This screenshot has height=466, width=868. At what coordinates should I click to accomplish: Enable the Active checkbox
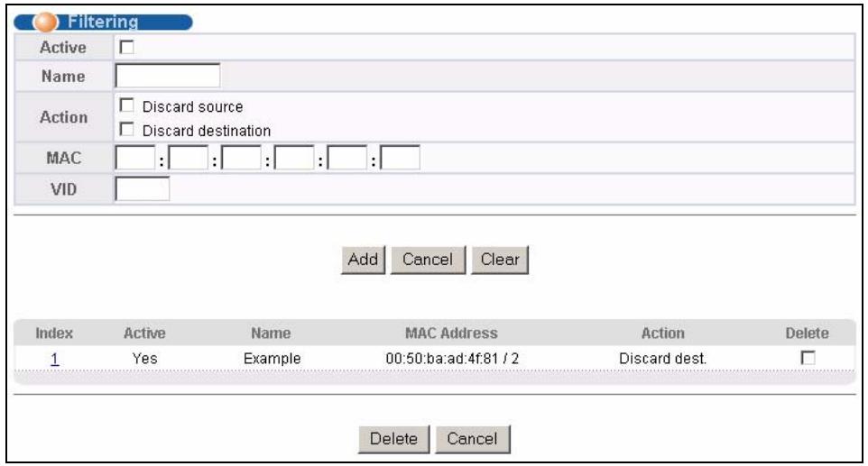coord(126,48)
